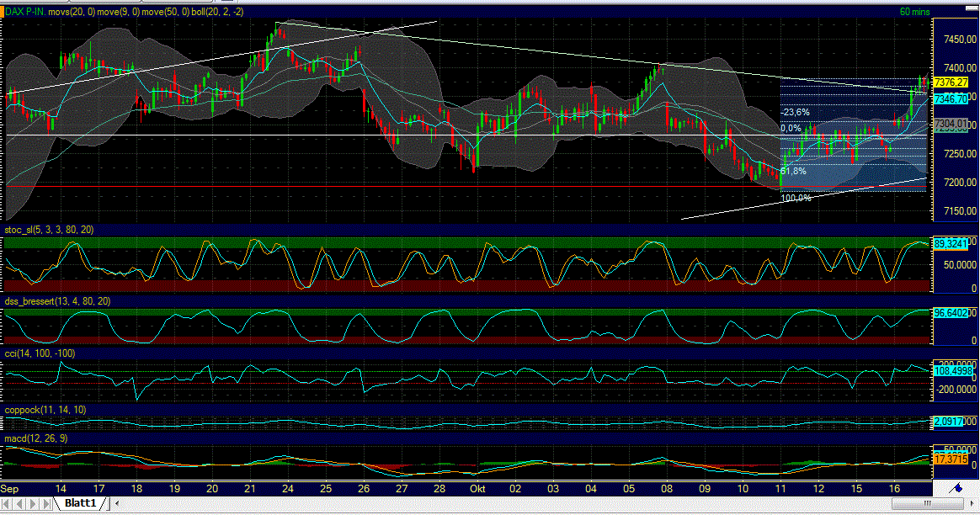
Task: Click the 7304,01 price tag
Action: tap(951, 124)
